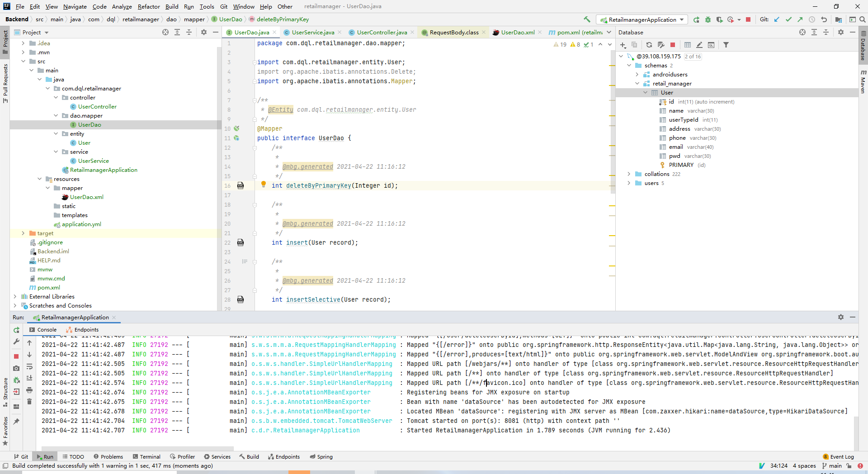The width and height of the screenshot is (868, 474).
Task: Take thread dump camera icon
Action: point(17,368)
